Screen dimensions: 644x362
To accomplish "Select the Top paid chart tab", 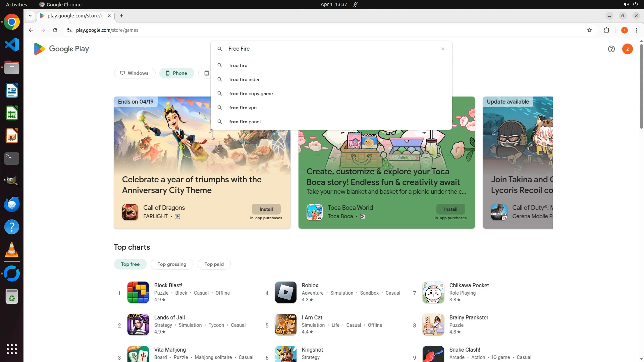I will (x=214, y=264).
